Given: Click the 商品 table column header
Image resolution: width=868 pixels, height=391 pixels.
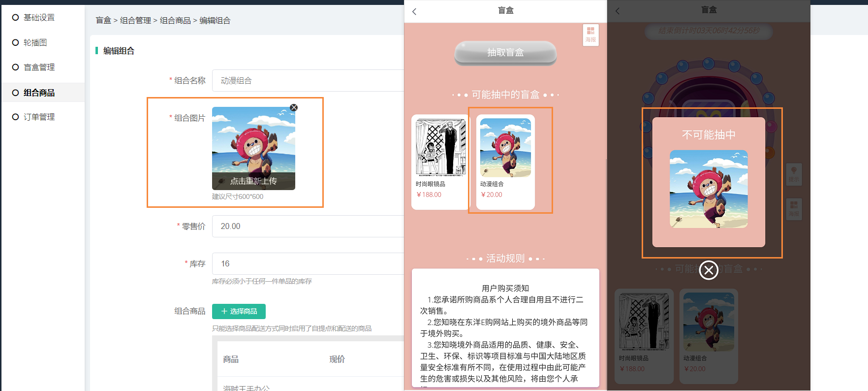Looking at the screenshot, I should pos(231,359).
